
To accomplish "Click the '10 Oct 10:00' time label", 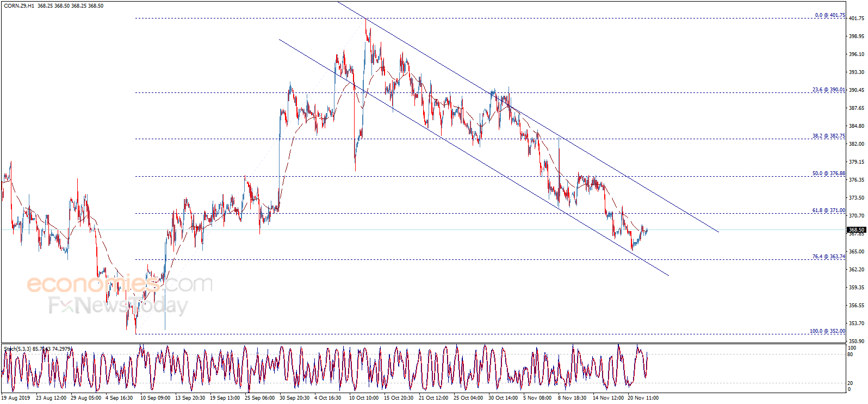I will point(364,398).
